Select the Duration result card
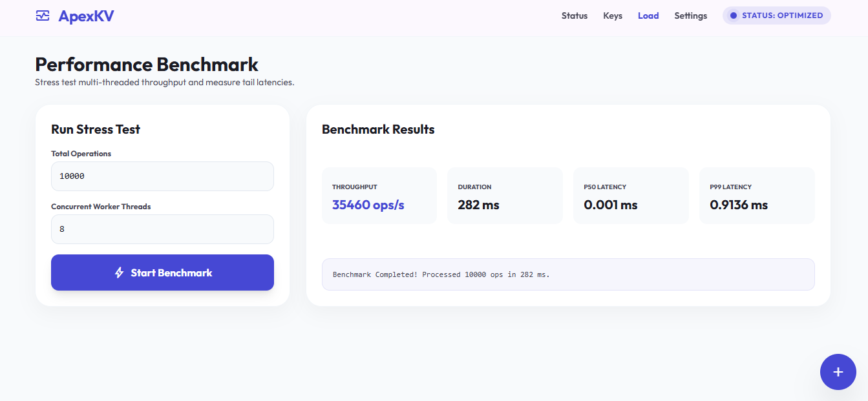Image resolution: width=868 pixels, height=401 pixels. [505, 196]
